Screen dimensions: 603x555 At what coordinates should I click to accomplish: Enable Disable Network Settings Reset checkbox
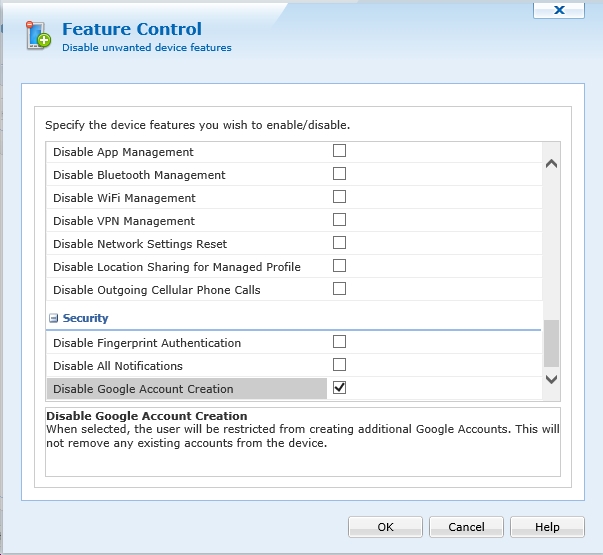339,243
